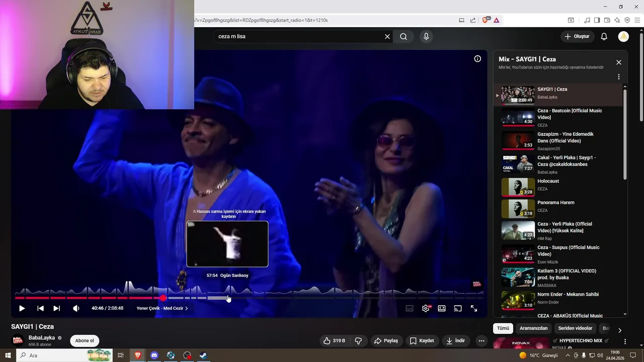Viewport: 644px width, 362px height.
Task: Jump to the 57:54 position on the timeline
Action: point(227,298)
